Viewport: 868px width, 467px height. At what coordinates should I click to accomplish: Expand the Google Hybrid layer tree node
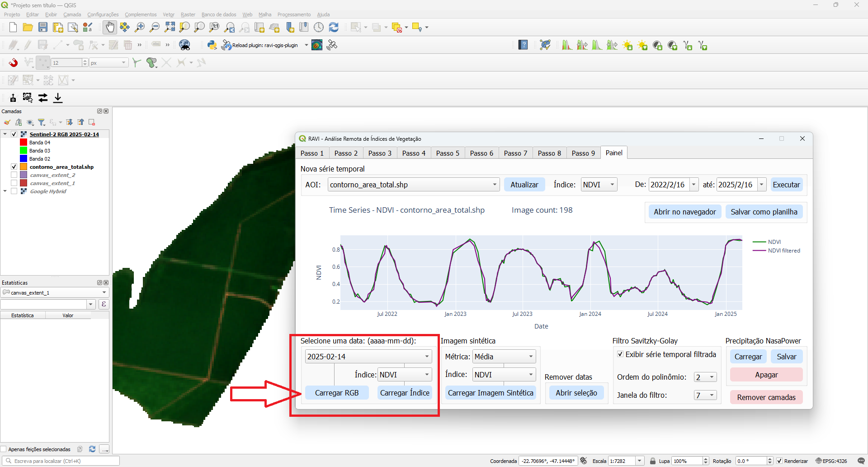tap(5, 191)
